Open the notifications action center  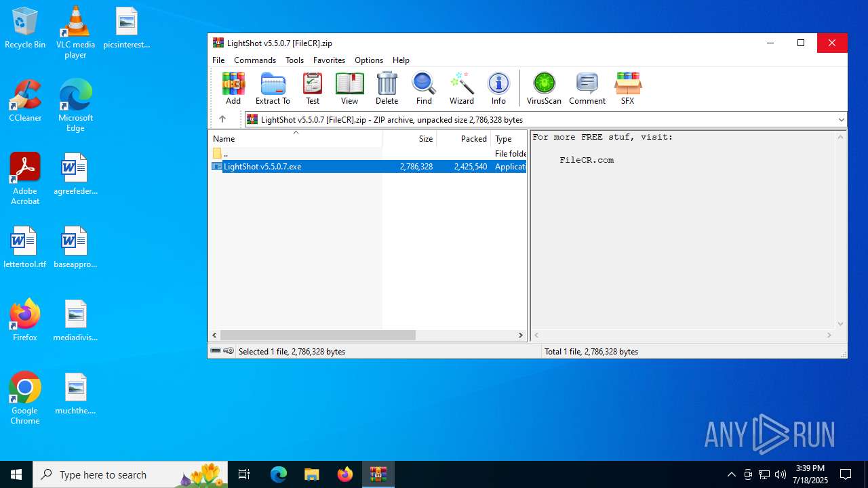tap(846, 474)
